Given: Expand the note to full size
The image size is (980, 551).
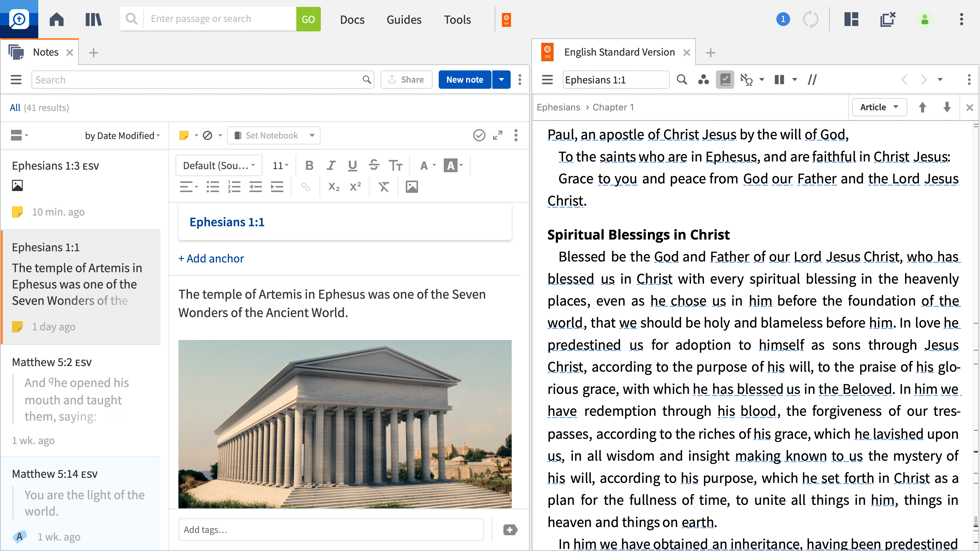Looking at the screenshot, I should [x=497, y=135].
